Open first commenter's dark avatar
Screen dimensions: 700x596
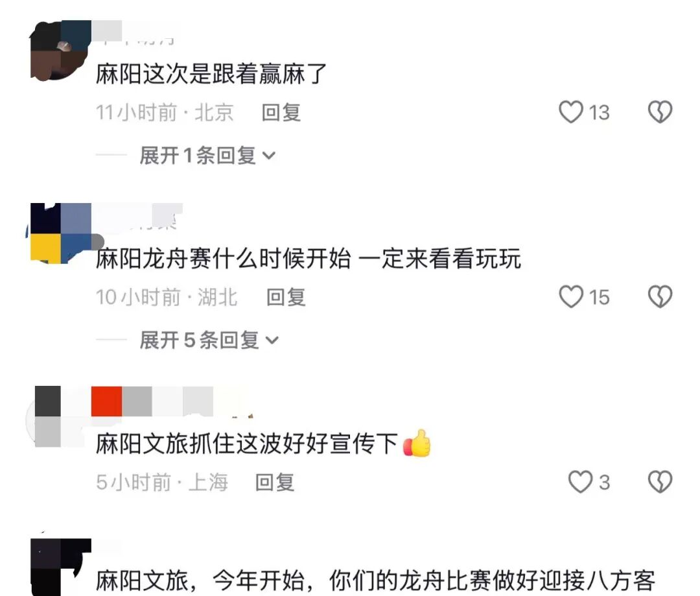pos(60,50)
